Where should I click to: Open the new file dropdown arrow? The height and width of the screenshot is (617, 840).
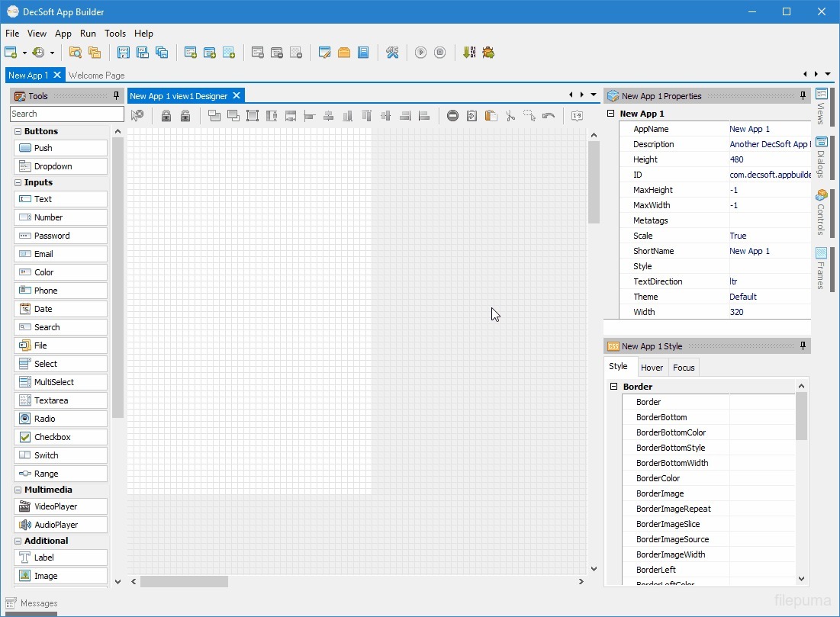point(24,53)
